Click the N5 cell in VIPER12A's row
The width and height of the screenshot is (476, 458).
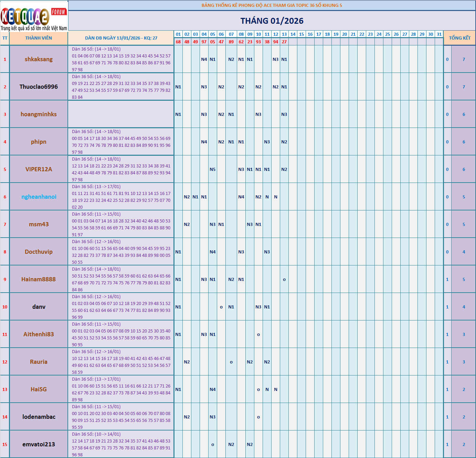coord(213,169)
